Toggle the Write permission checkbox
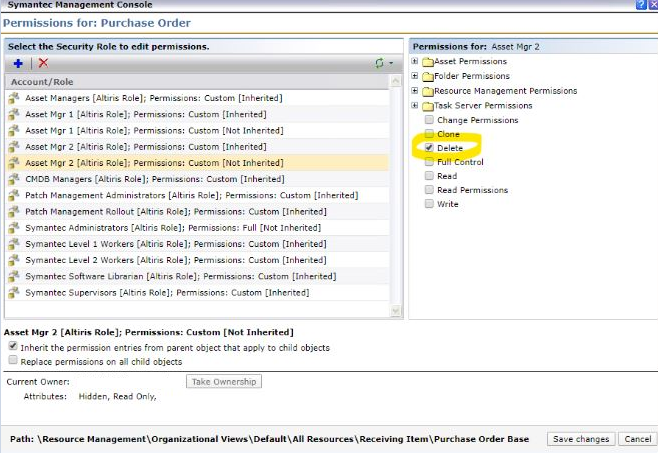This screenshot has width=658, height=453. (429, 204)
